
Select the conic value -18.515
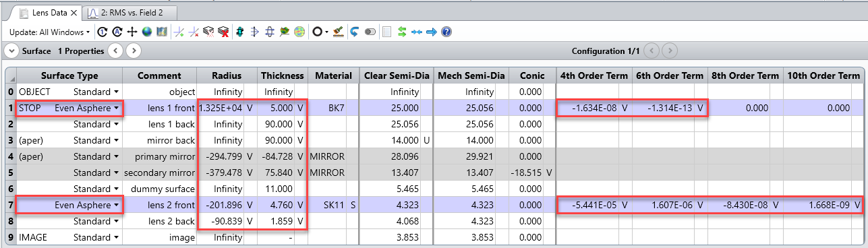tap(526, 173)
